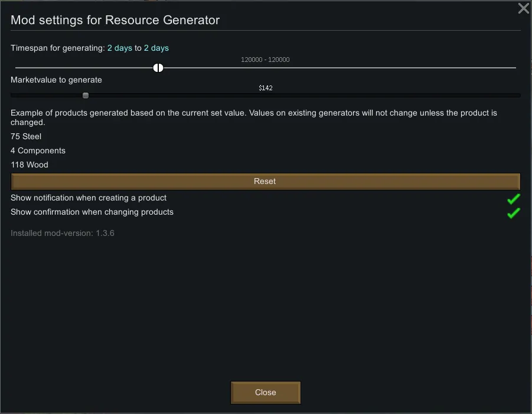
Task: Click the '120000 - 120000' tick range label
Action: tap(265, 60)
